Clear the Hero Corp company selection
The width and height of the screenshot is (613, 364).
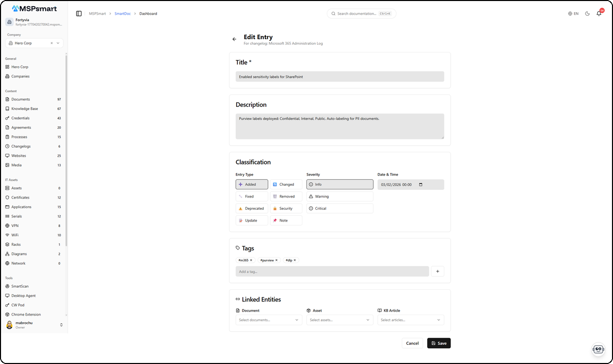click(x=51, y=43)
